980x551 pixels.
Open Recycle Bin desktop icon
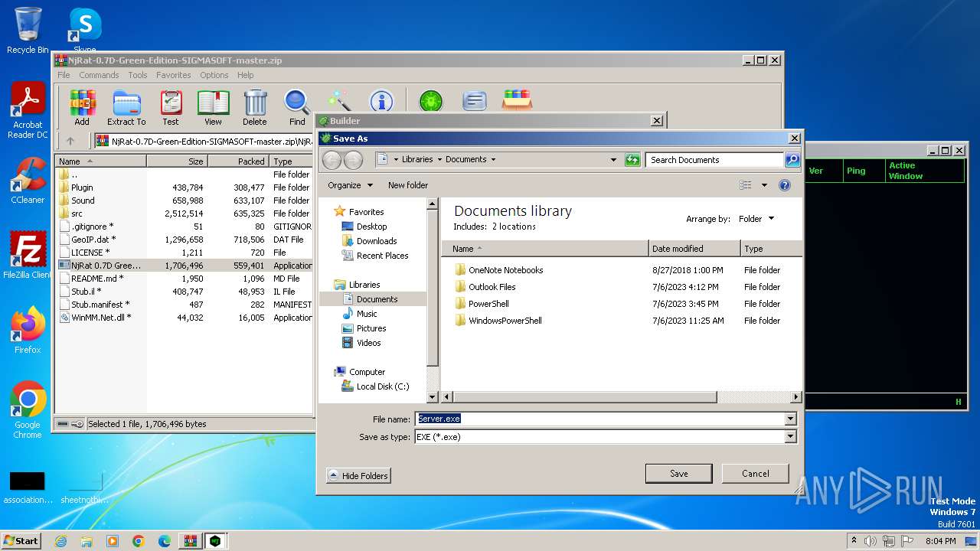point(28,31)
